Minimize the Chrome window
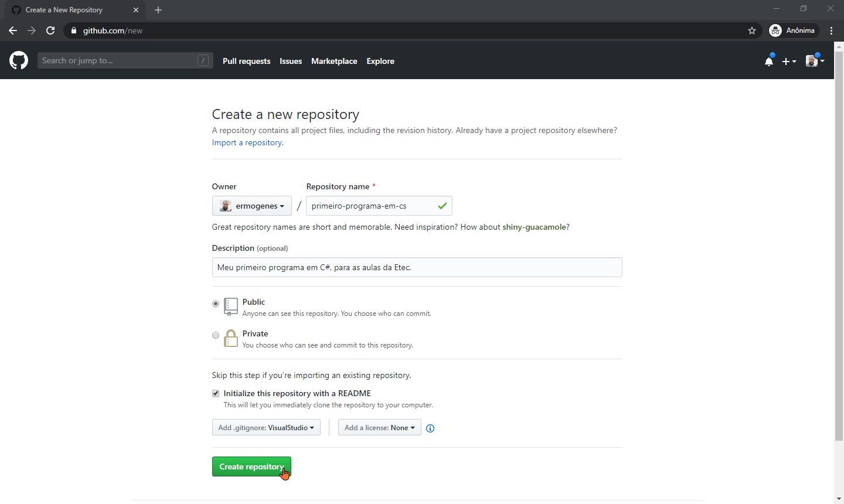 777,9
